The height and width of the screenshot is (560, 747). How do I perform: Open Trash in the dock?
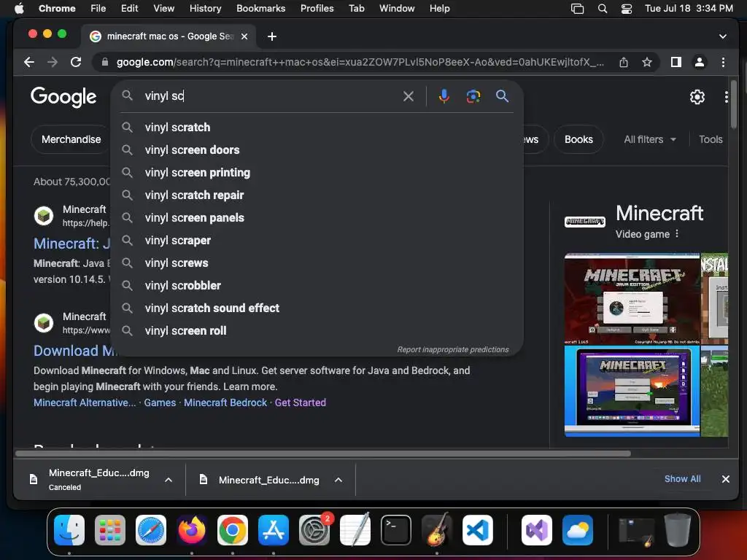678,529
